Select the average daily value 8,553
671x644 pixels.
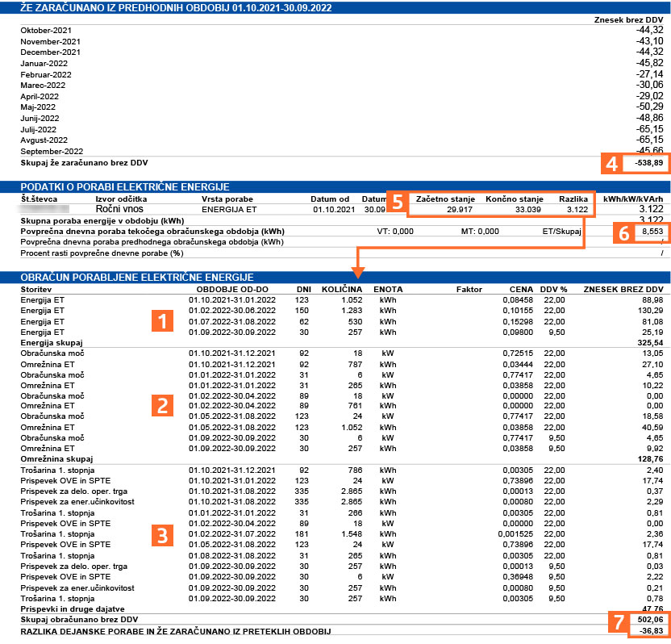(x=652, y=232)
